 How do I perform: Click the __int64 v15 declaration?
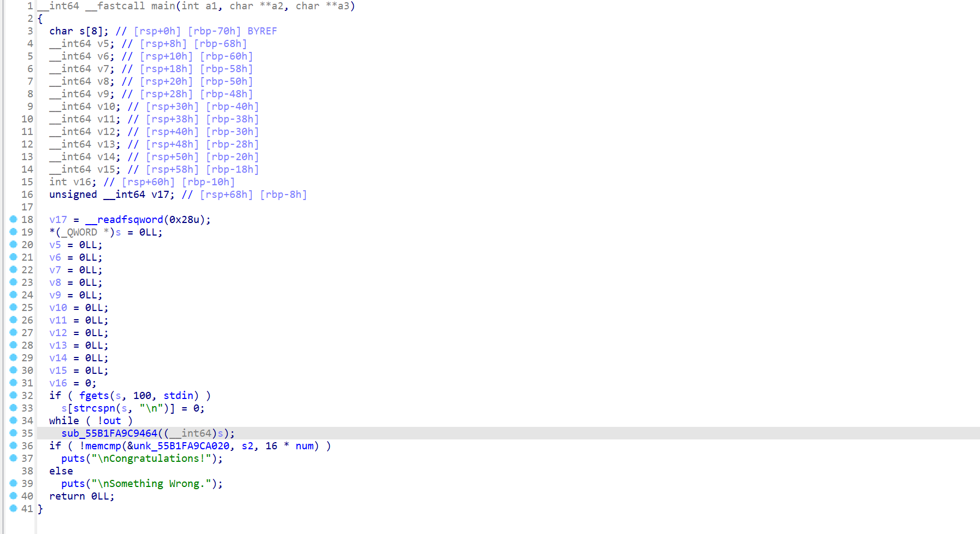click(85, 169)
